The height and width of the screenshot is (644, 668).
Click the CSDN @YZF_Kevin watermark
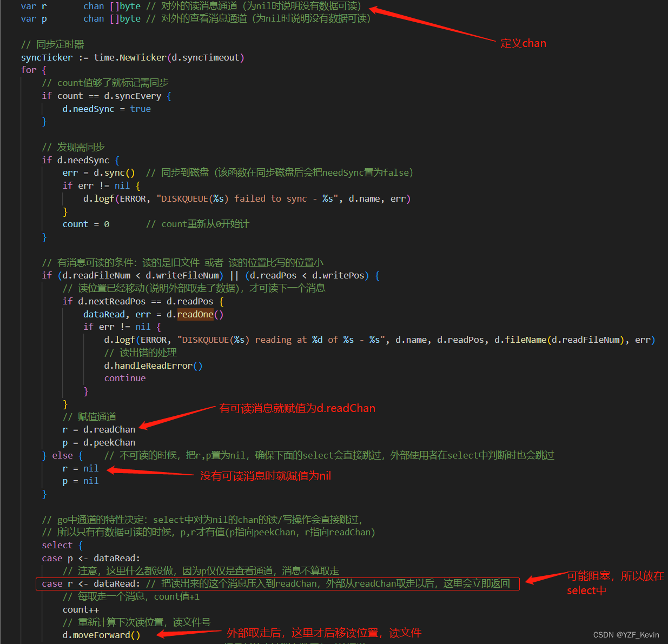pos(625,634)
